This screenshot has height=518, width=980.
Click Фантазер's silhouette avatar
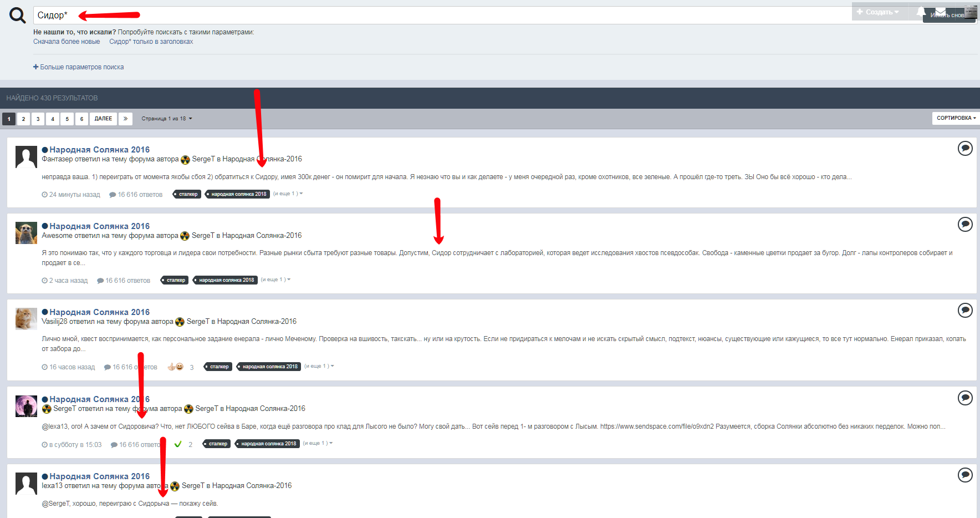point(26,157)
